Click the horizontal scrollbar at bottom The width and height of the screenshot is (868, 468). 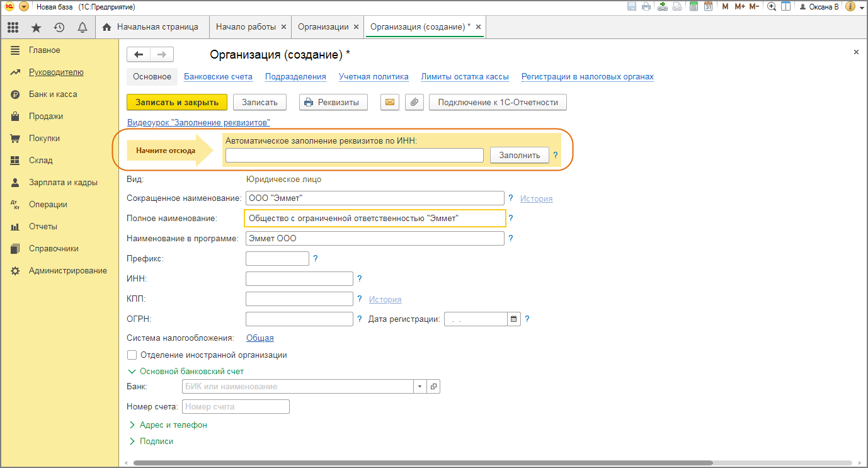423,463
